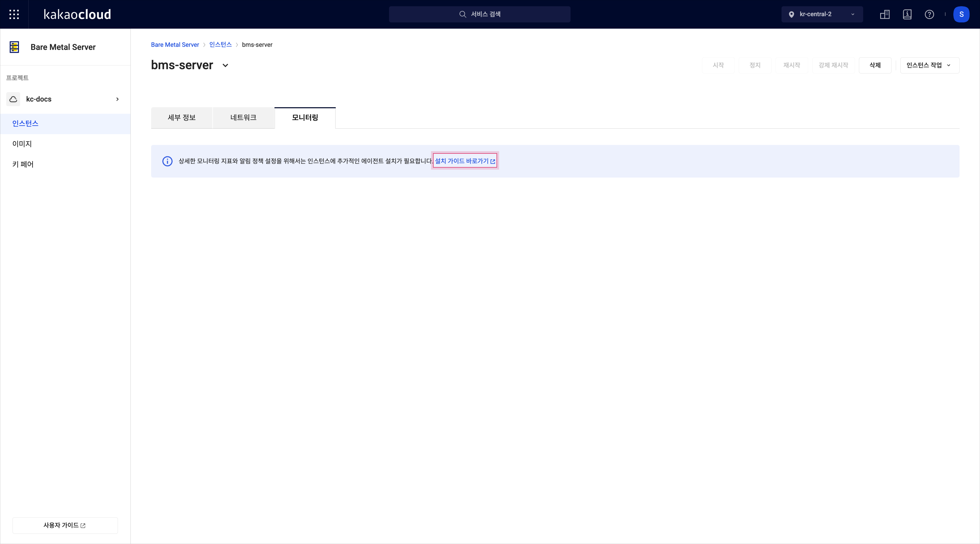Click the 설치 가이드 바로가기 link
The height and width of the screenshot is (544, 980).
[465, 161]
